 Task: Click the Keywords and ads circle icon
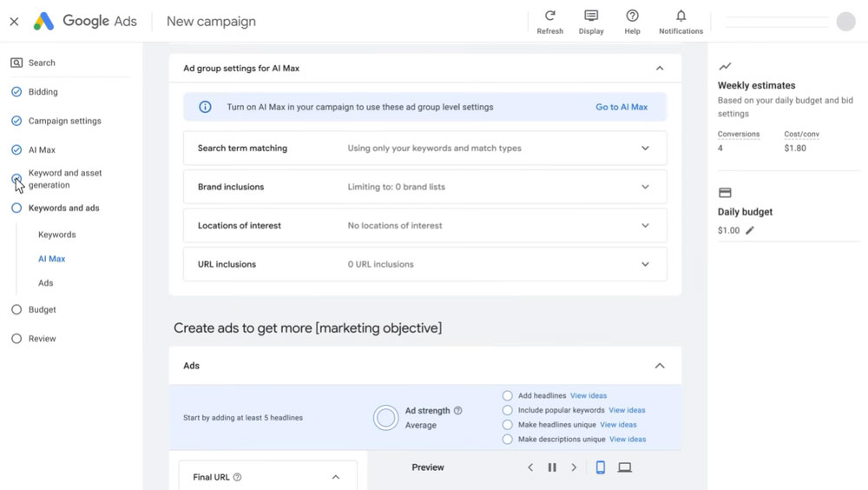click(x=16, y=208)
